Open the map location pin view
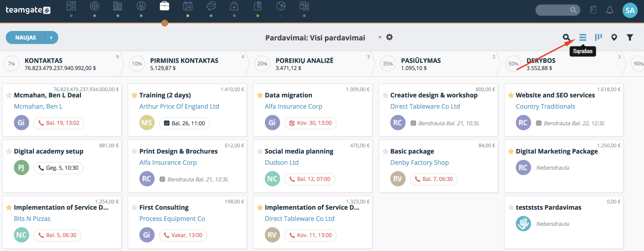 point(614,37)
